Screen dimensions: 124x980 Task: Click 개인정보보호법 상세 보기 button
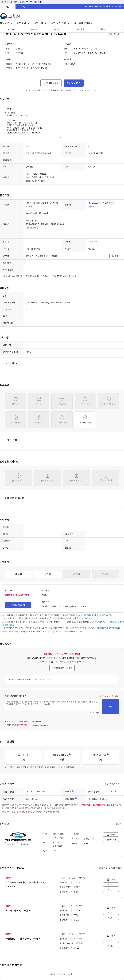pyautogui.click(x=62, y=668)
